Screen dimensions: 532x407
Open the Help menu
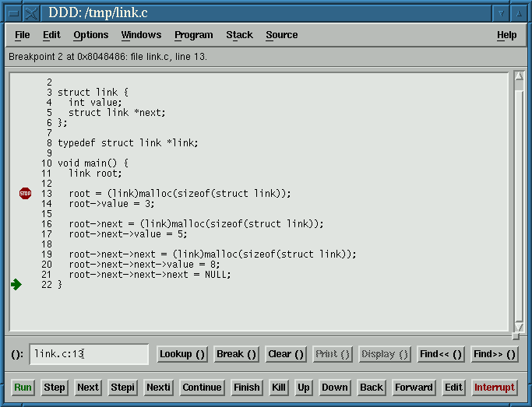(506, 35)
